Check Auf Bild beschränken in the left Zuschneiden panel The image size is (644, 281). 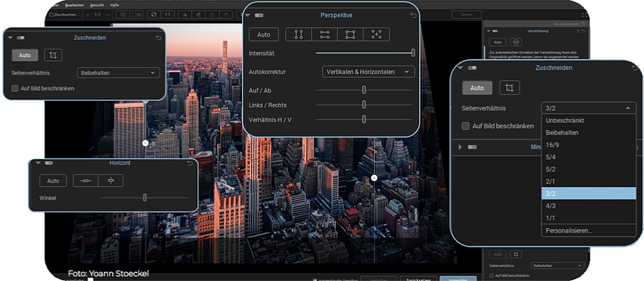click(x=15, y=88)
